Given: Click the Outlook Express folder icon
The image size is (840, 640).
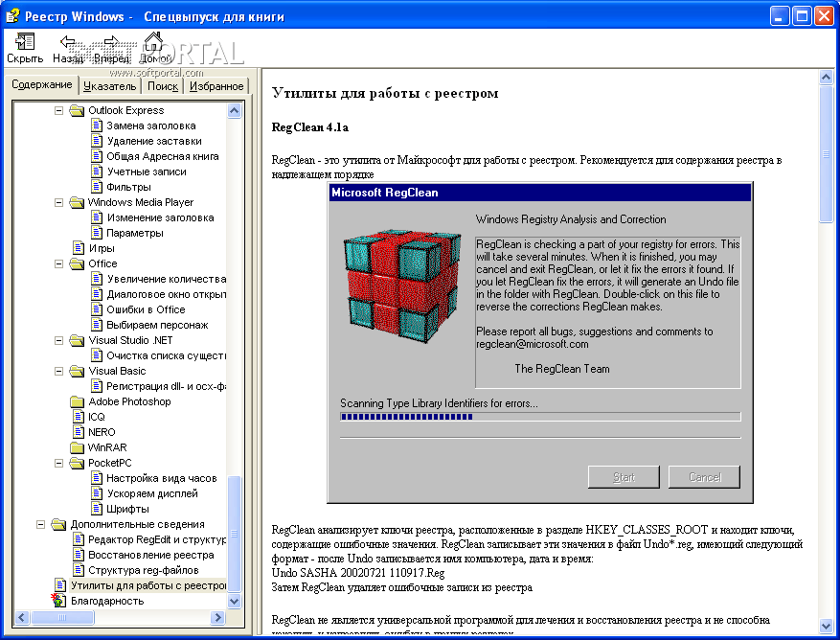Looking at the screenshot, I should [78, 110].
